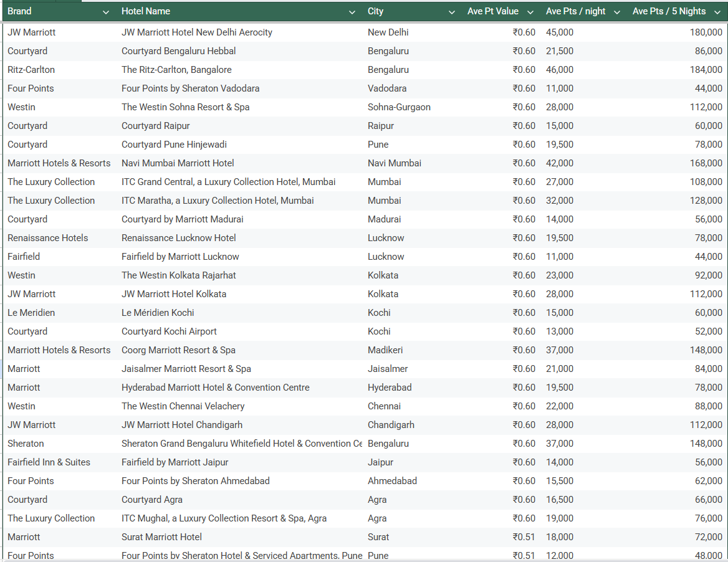Select the Ave Pts / 5 Nights header text
The height and width of the screenshot is (562, 728).
pos(669,11)
